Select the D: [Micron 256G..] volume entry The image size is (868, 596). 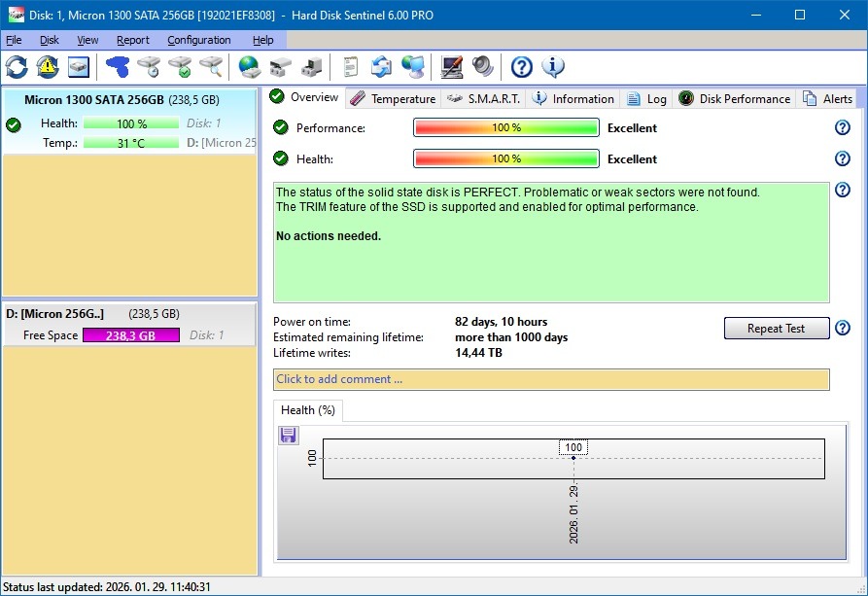point(129,324)
